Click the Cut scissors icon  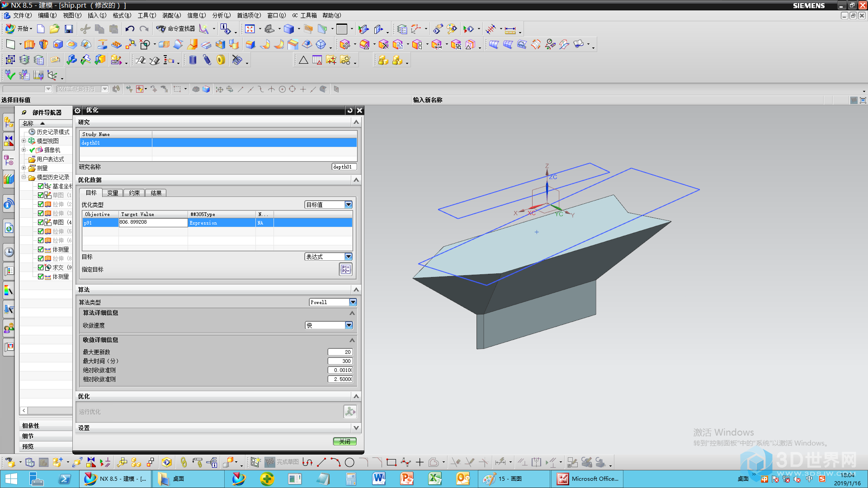pos(85,29)
